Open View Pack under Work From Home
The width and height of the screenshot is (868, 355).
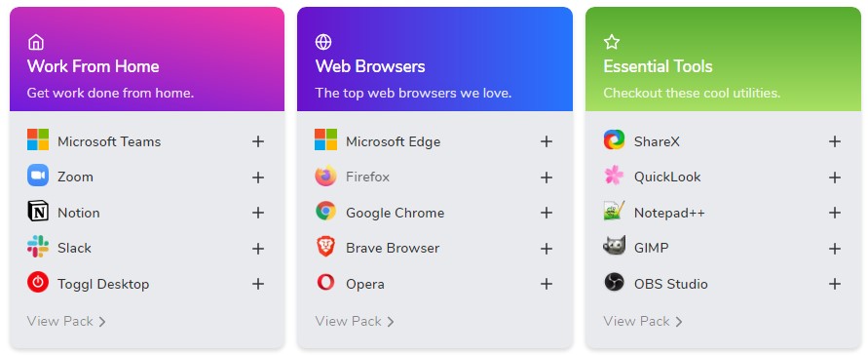point(66,321)
